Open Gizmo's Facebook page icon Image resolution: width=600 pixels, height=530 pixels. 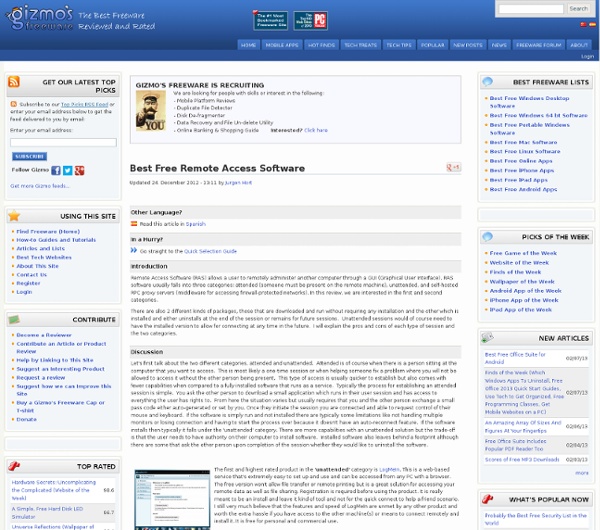[56, 170]
